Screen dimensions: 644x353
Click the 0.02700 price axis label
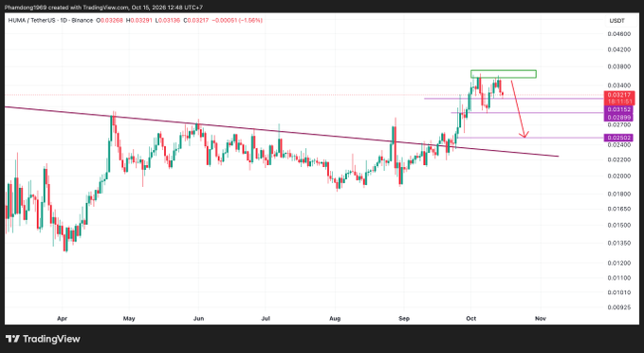pos(619,124)
